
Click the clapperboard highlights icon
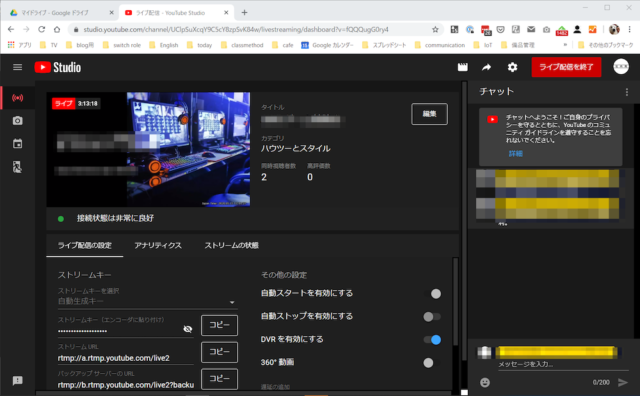pos(462,67)
